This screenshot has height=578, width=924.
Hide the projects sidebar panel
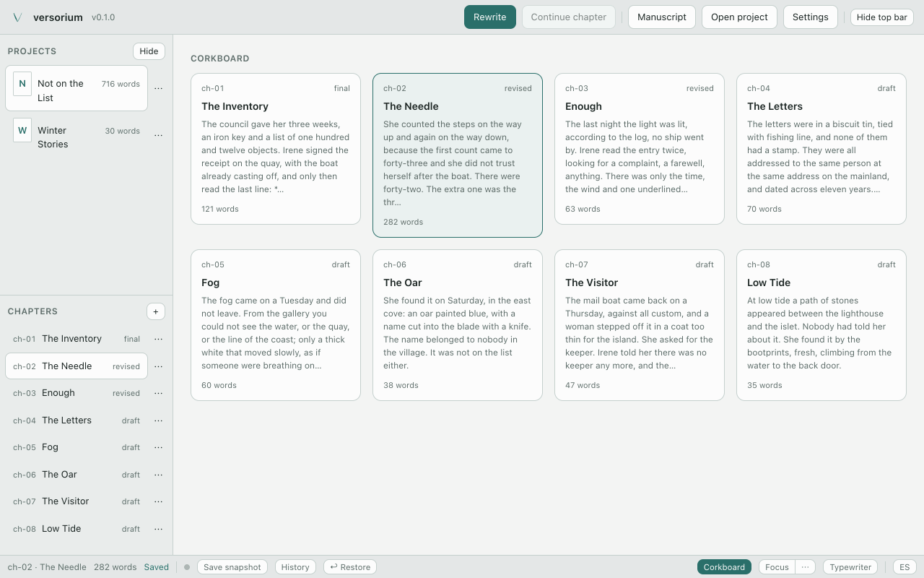pos(149,51)
